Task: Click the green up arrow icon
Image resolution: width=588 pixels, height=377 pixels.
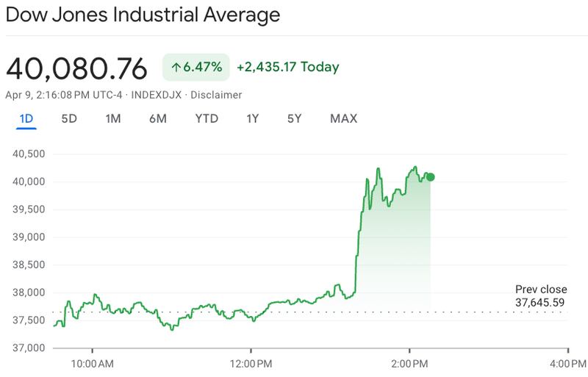Action: [176, 67]
